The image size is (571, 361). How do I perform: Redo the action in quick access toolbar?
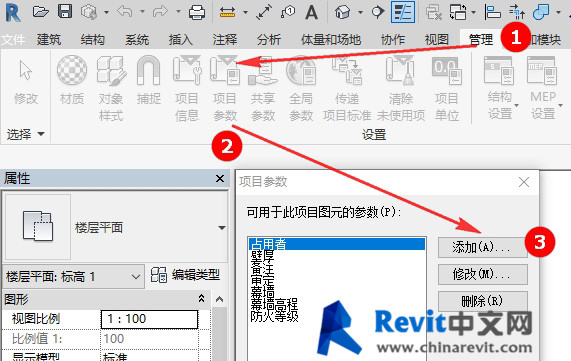(x=160, y=12)
